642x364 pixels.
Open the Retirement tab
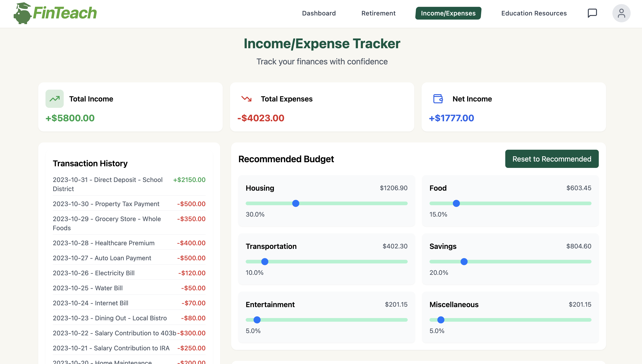378,13
